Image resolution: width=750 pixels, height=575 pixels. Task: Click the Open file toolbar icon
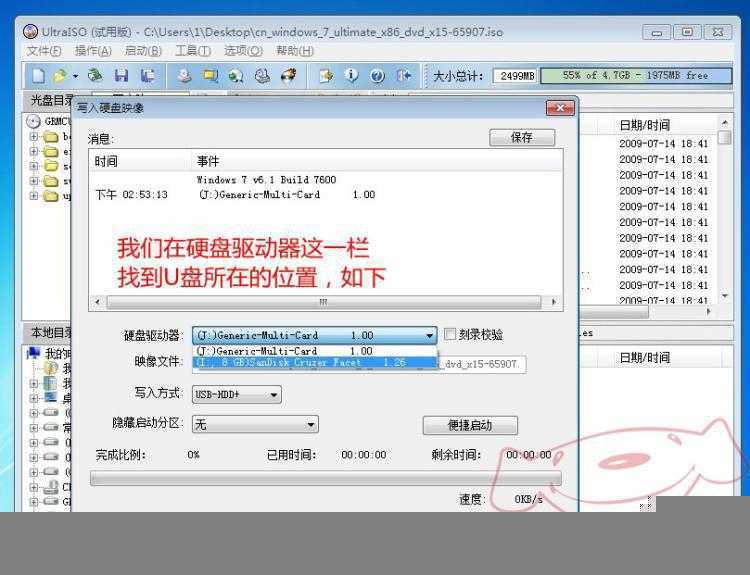click(60, 76)
